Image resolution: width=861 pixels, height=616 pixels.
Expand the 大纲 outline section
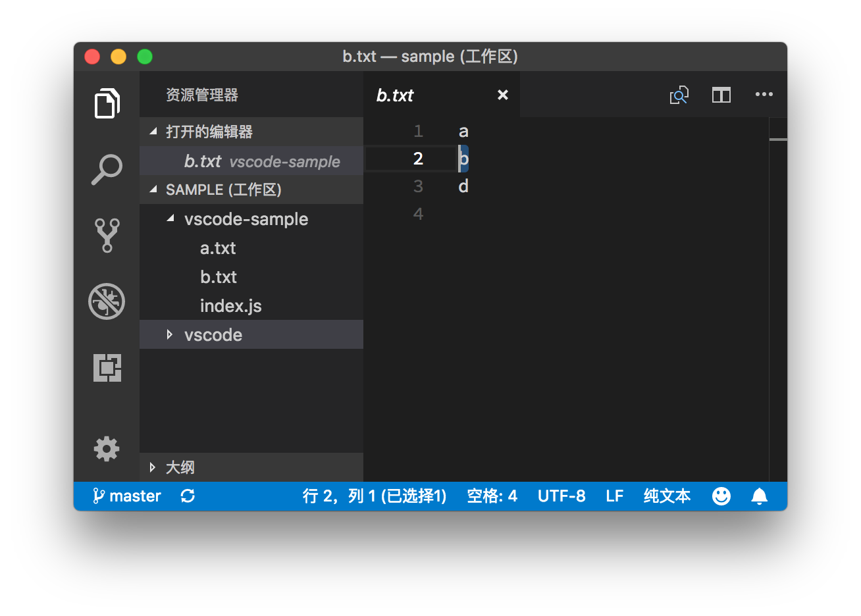(x=153, y=467)
